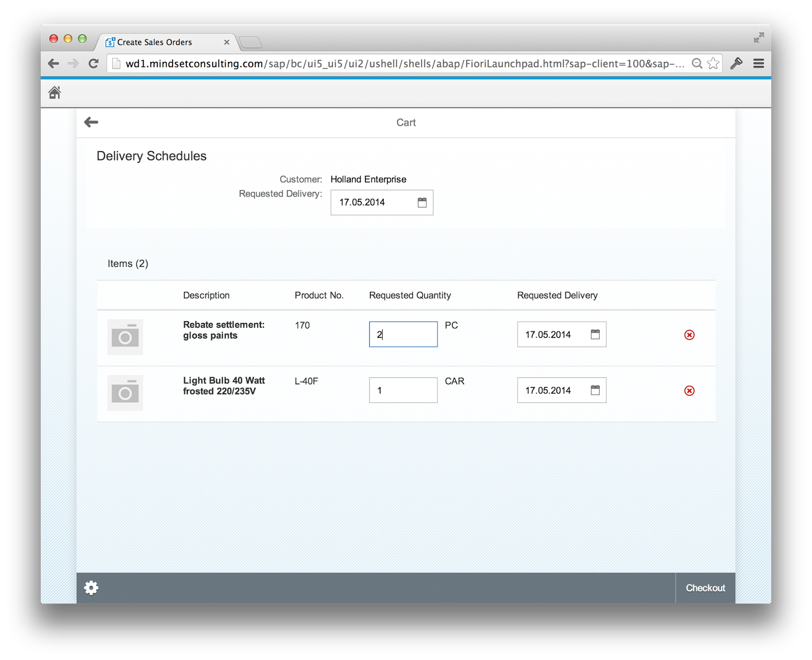Click the Checkout button
812x660 pixels.
coord(705,587)
